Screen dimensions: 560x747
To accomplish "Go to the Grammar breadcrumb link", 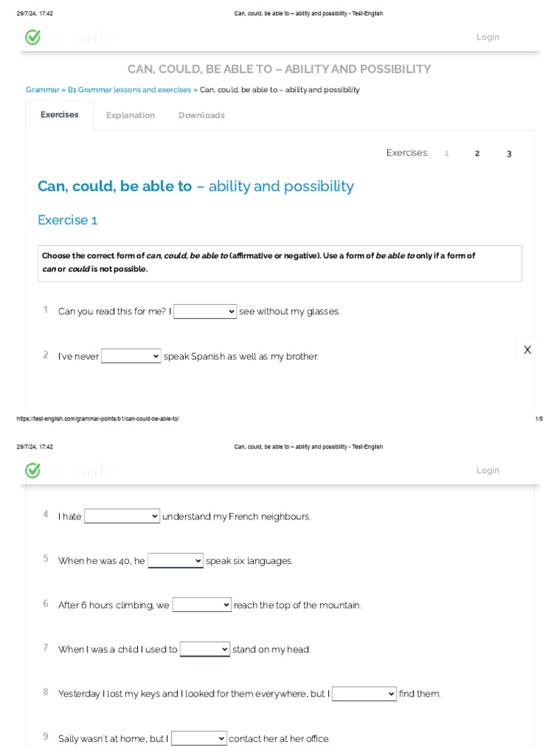I will (42, 90).
